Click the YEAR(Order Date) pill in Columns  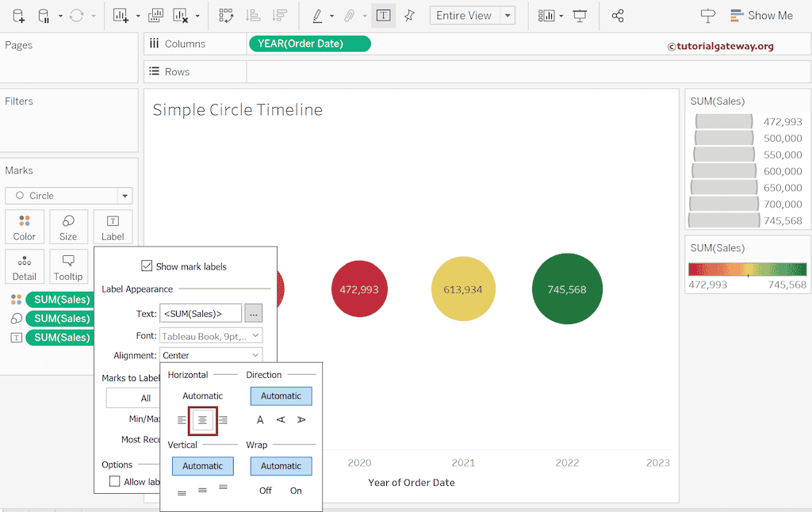coord(310,44)
